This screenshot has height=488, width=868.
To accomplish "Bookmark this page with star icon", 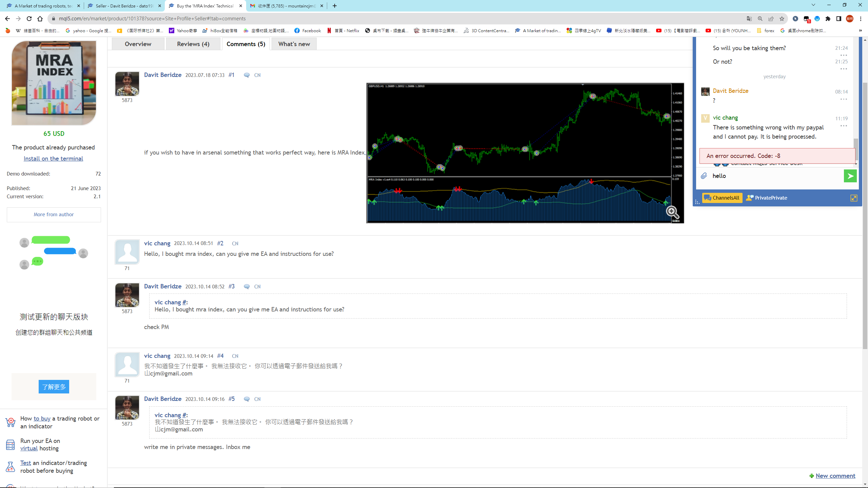I will pyautogui.click(x=782, y=19).
